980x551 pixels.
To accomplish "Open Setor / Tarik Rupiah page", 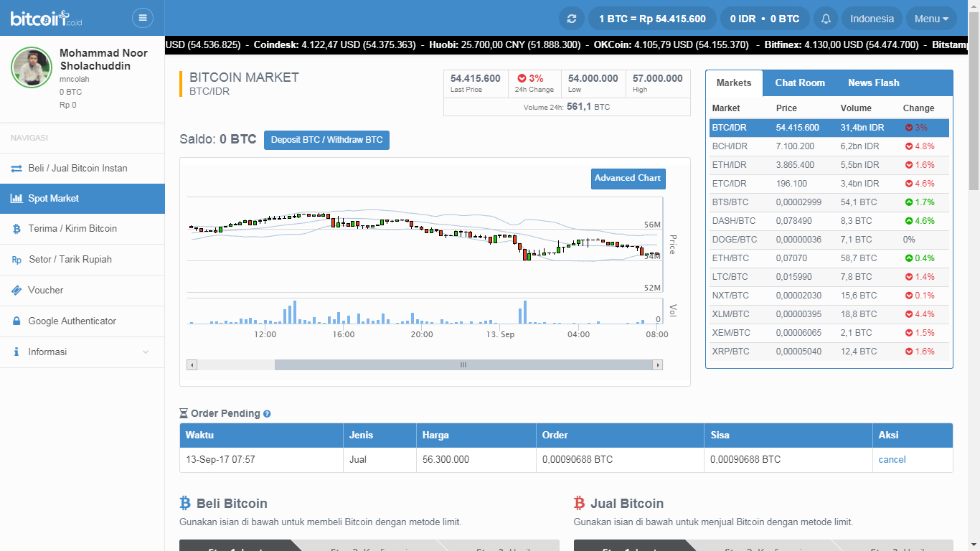I will [x=83, y=260].
